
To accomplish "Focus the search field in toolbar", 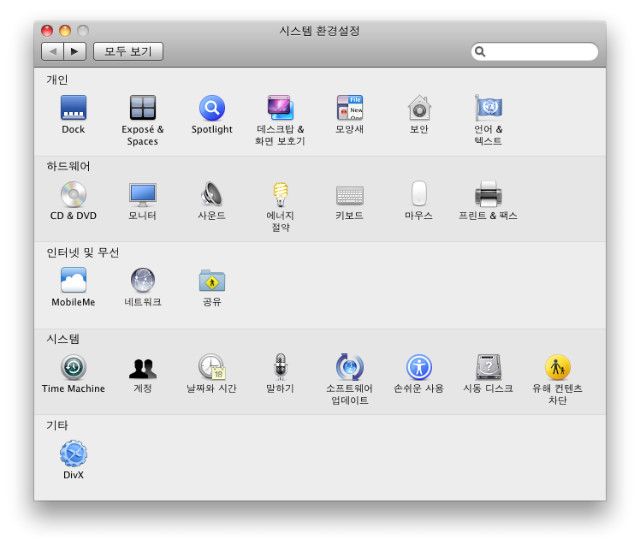I will pos(535,51).
